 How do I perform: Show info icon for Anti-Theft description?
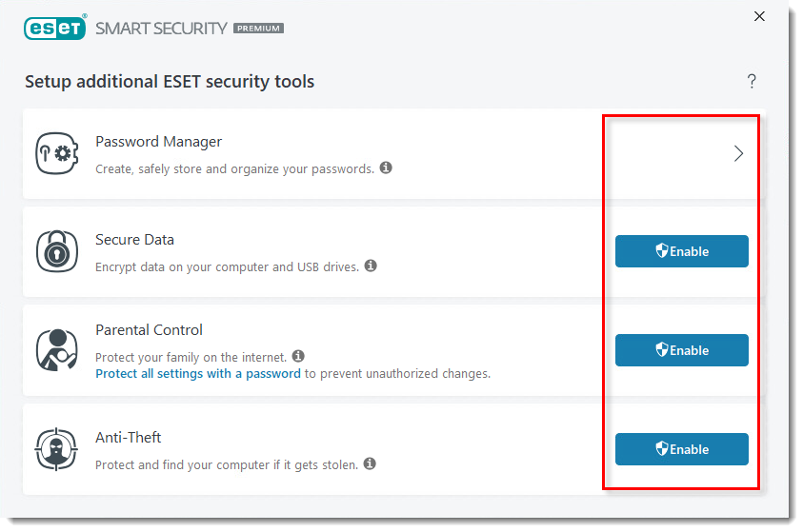click(370, 464)
